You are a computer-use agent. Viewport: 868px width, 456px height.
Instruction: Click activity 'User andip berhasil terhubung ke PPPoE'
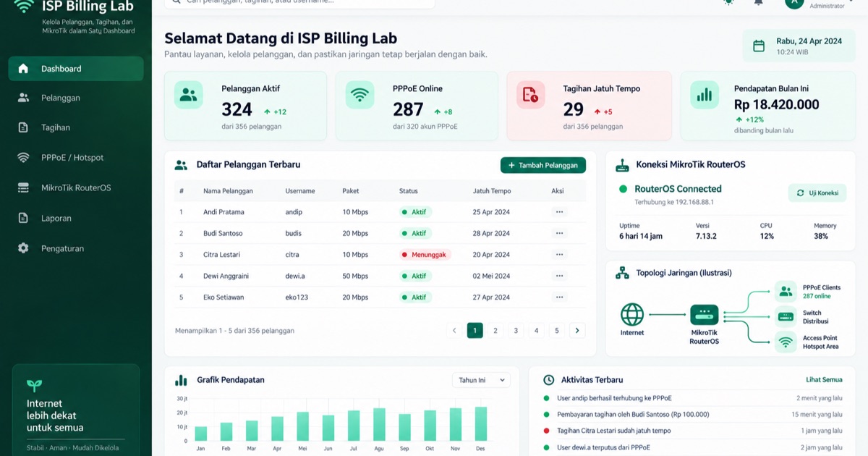click(x=614, y=398)
